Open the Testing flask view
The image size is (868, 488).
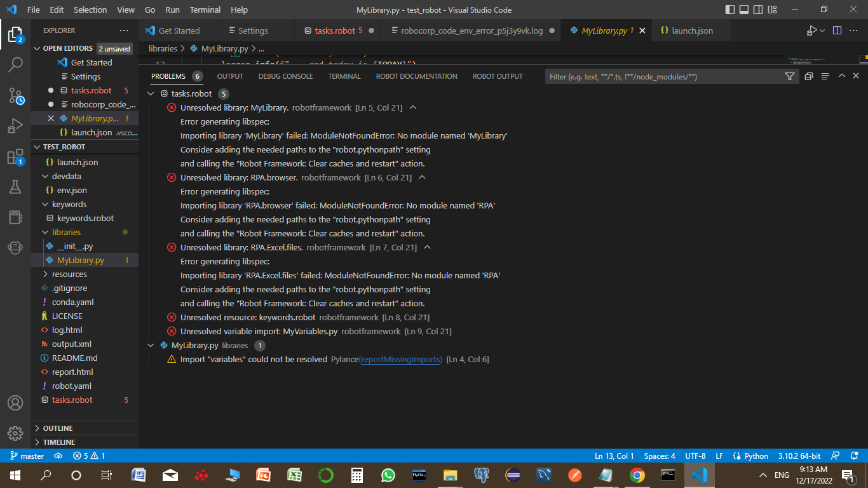(x=15, y=187)
